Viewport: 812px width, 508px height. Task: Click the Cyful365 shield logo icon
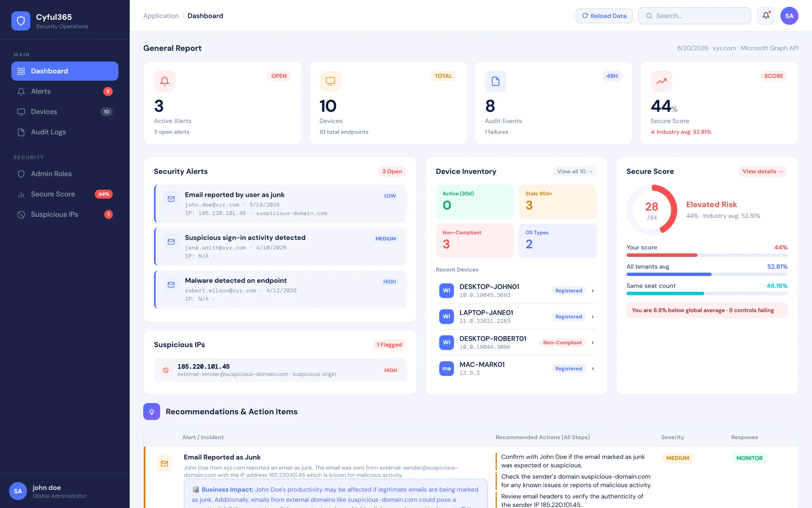coord(21,21)
